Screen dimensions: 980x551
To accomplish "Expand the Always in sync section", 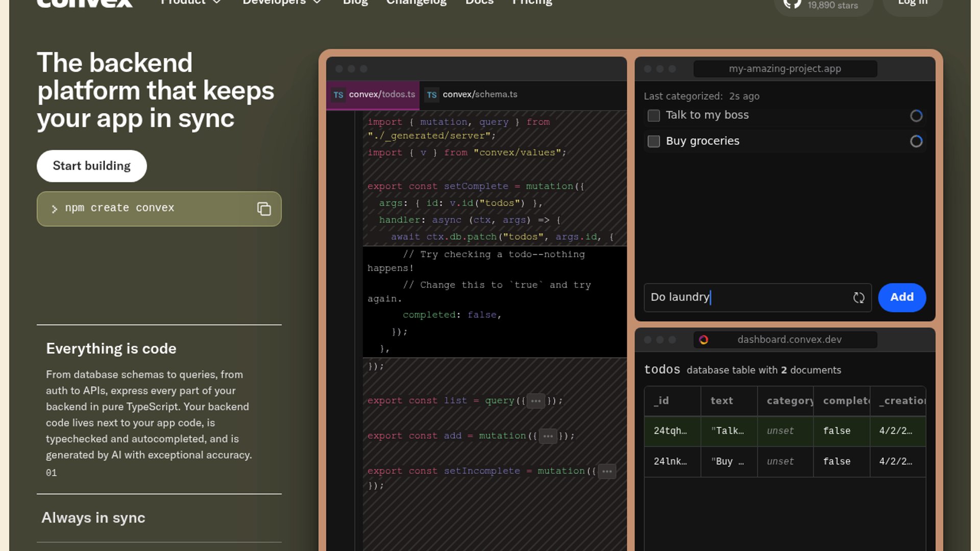I will [x=93, y=518].
